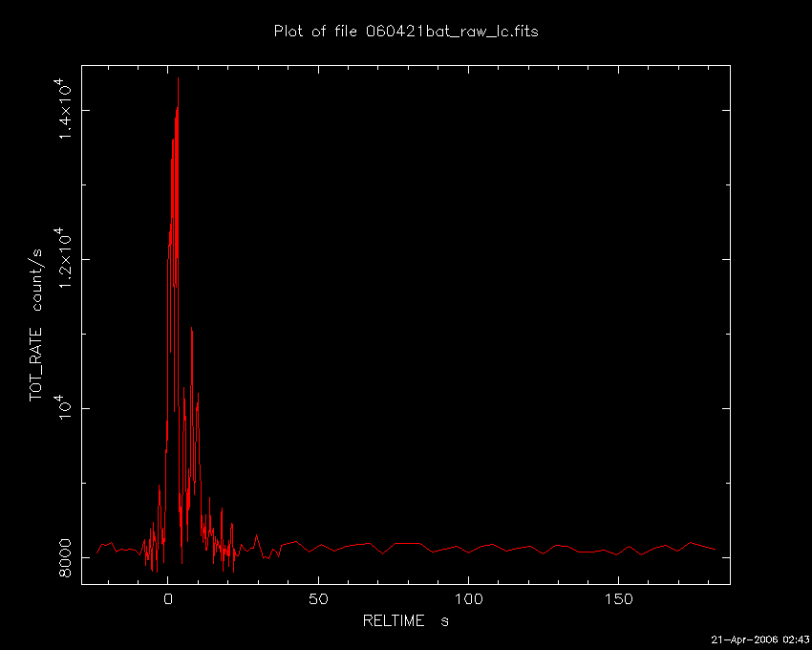
Task: Click the x-axis tick label 50
Action: 318,599
